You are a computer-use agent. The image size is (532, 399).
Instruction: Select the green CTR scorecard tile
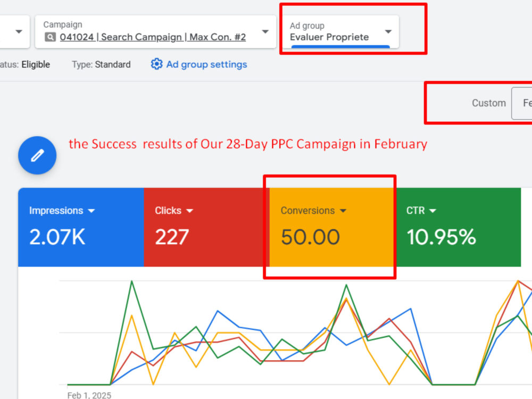pyautogui.click(x=458, y=227)
